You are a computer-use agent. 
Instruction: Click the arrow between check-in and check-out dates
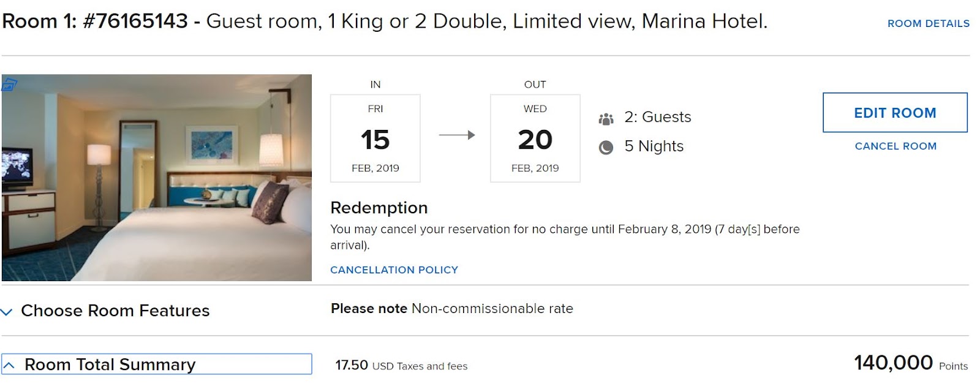coord(457,135)
